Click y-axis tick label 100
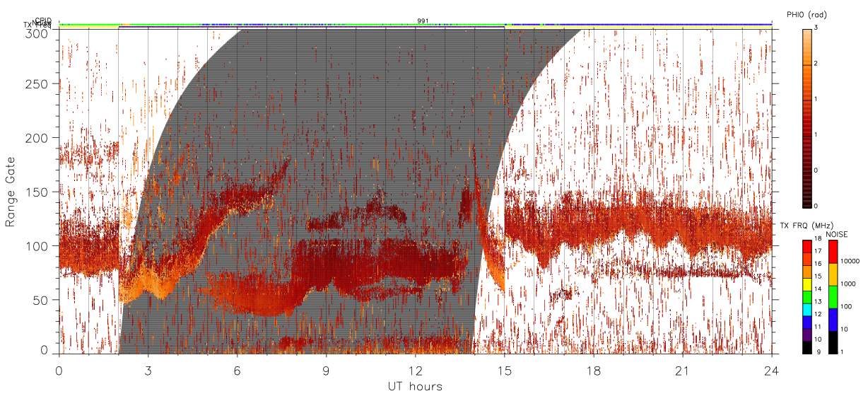868x401 pixels. (38, 246)
